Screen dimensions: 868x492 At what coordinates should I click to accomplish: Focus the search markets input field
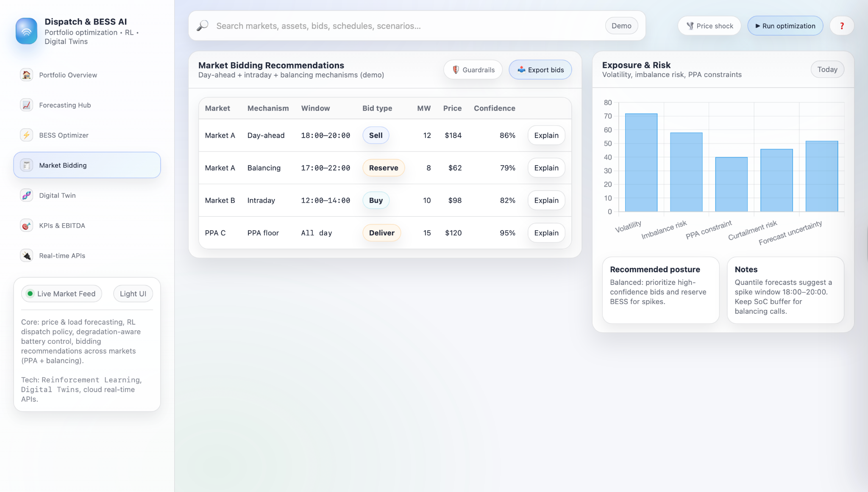(407, 26)
